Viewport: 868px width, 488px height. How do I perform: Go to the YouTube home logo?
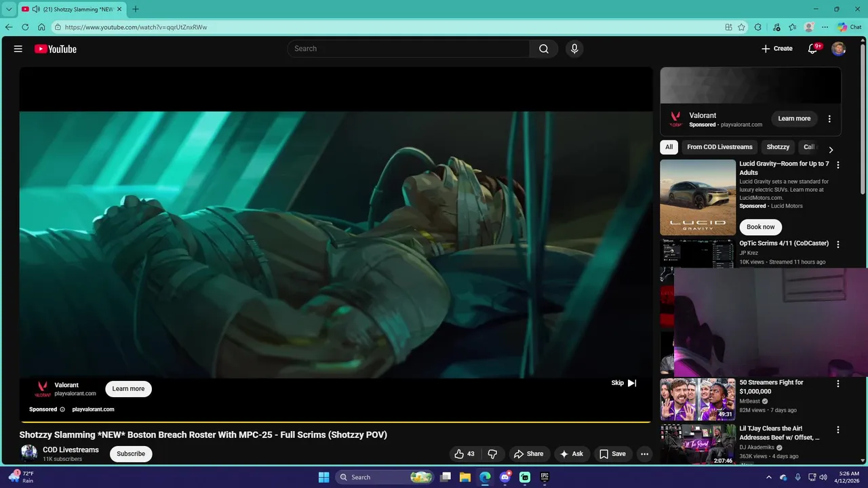click(x=56, y=49)
